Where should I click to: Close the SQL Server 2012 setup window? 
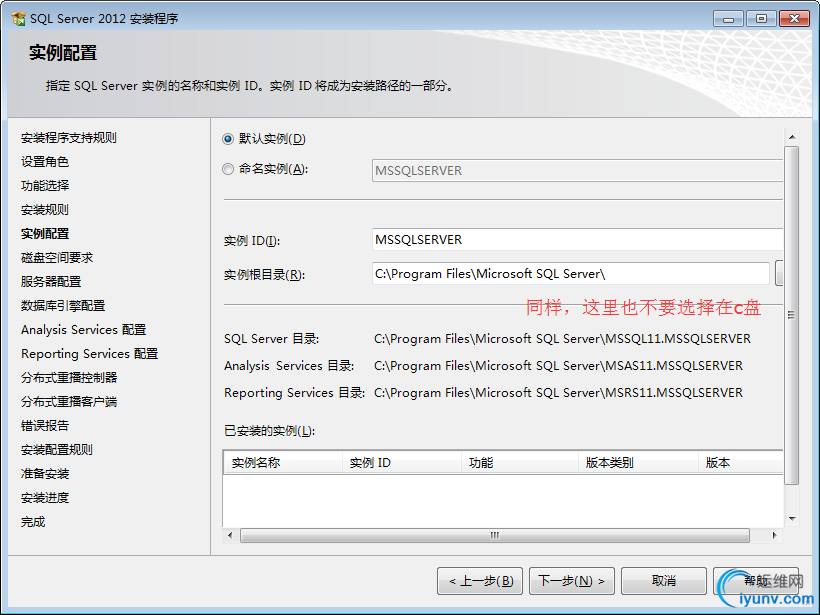(x=794, y=19)
